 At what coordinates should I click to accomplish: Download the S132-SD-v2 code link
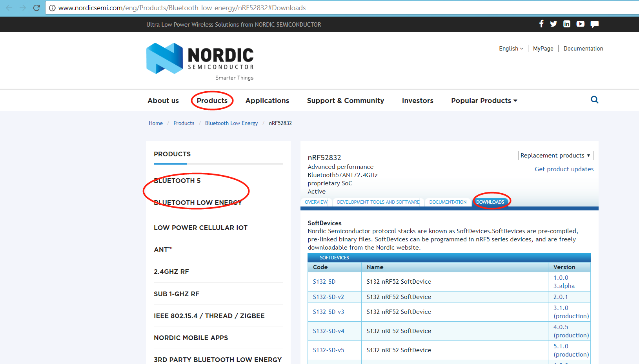(329, 297)
